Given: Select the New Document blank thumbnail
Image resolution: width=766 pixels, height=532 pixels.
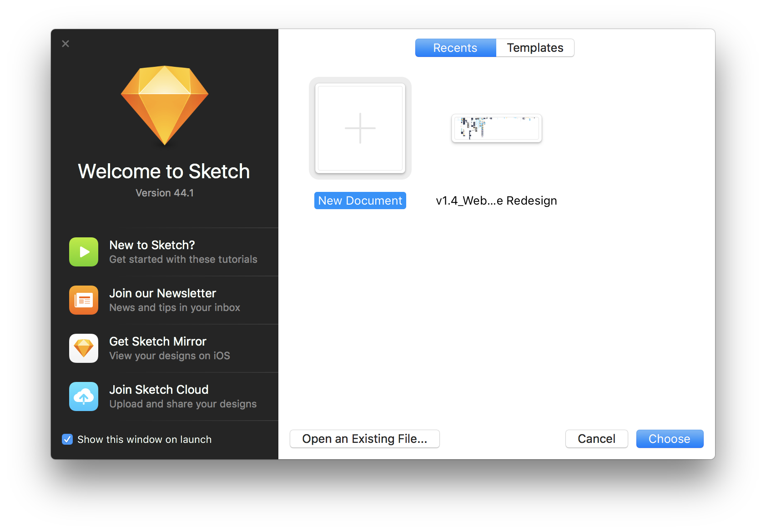Looking at the screenshot, I should pos(360,128).
